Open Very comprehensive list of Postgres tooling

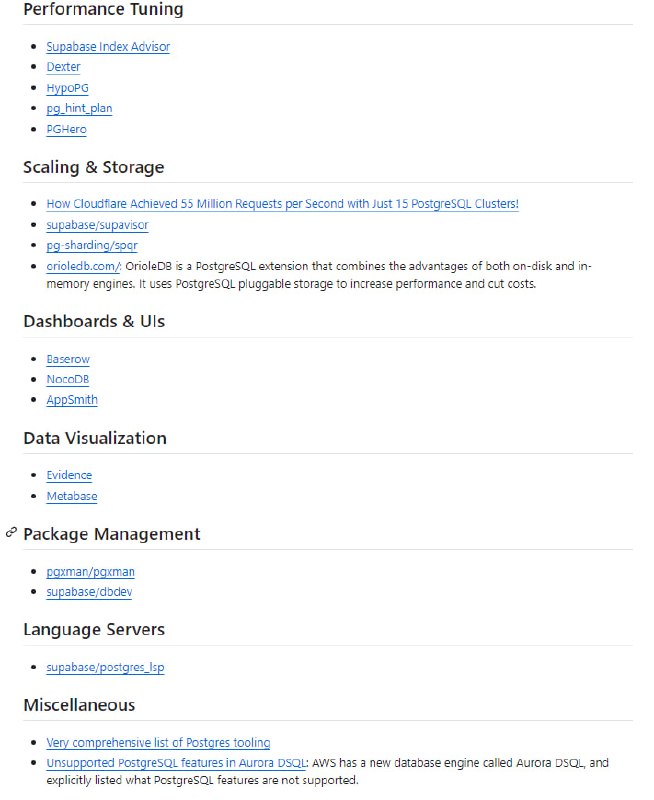(158, 742)
